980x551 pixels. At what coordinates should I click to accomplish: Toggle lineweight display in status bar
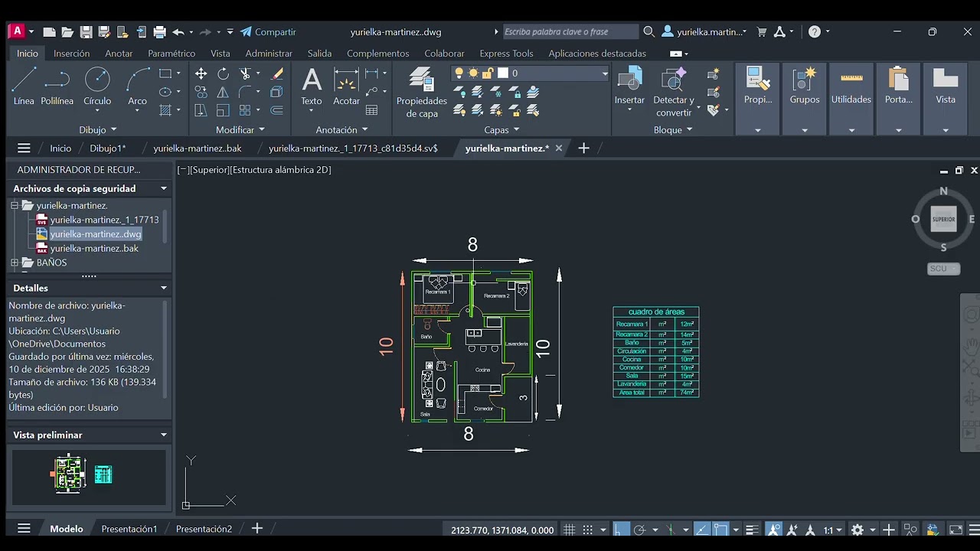click(753, 530)
